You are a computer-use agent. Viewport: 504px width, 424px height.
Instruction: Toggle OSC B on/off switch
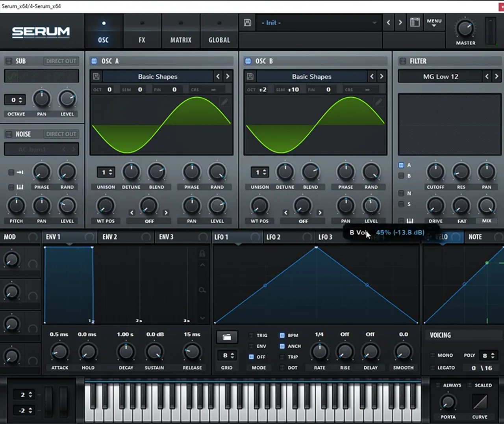(248, 61)
